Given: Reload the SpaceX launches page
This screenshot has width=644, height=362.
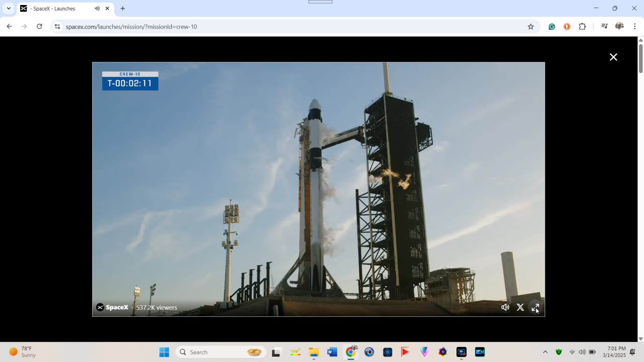Looking at the screenshot, I should click(x=39, y=27).
